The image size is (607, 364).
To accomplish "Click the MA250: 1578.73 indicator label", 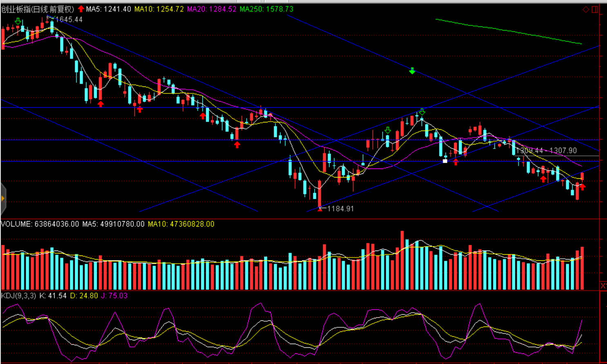I will 267,9.
